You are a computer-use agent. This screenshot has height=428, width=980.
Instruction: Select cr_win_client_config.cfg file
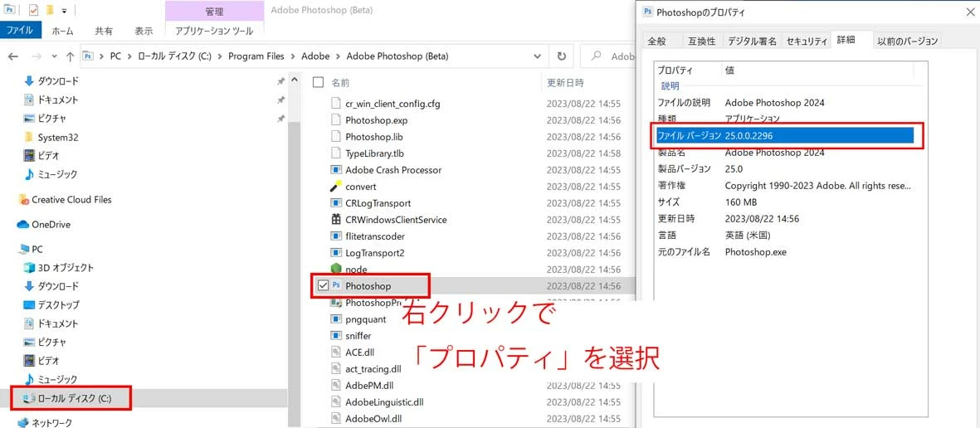click(x=392, y=104)
